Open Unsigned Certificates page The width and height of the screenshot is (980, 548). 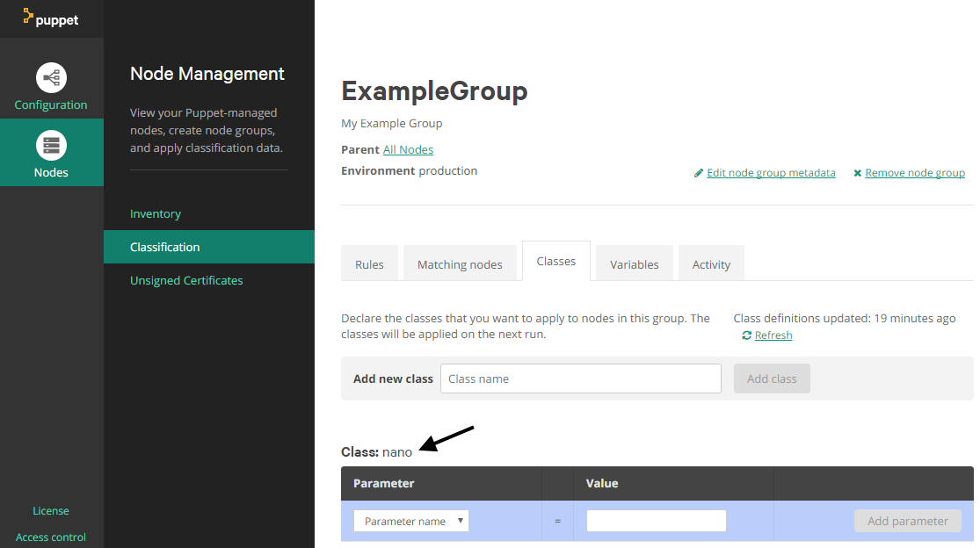coord(186,280)
